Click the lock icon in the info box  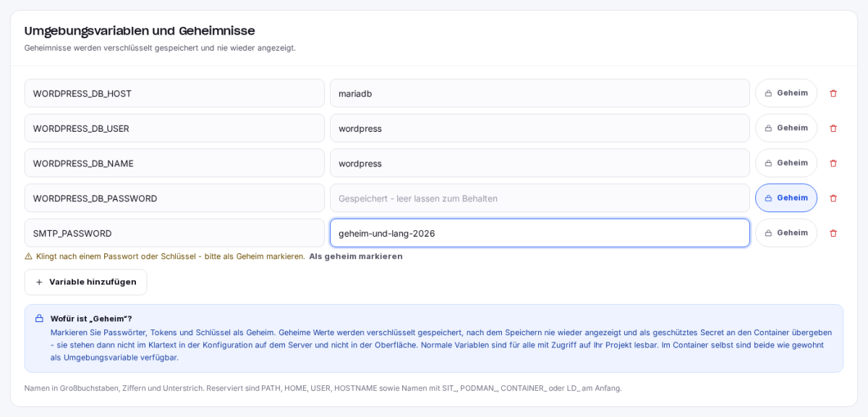pyautogui.click(x=39, y=319)
